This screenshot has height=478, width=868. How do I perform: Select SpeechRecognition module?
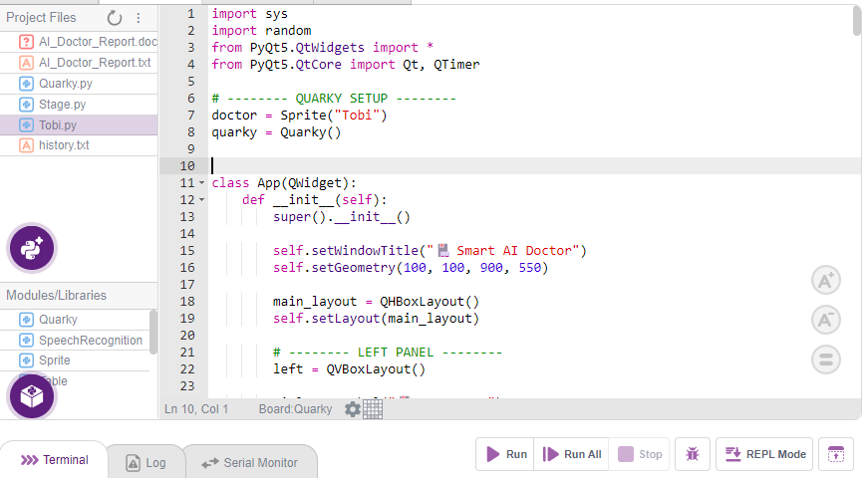(75, 341)
